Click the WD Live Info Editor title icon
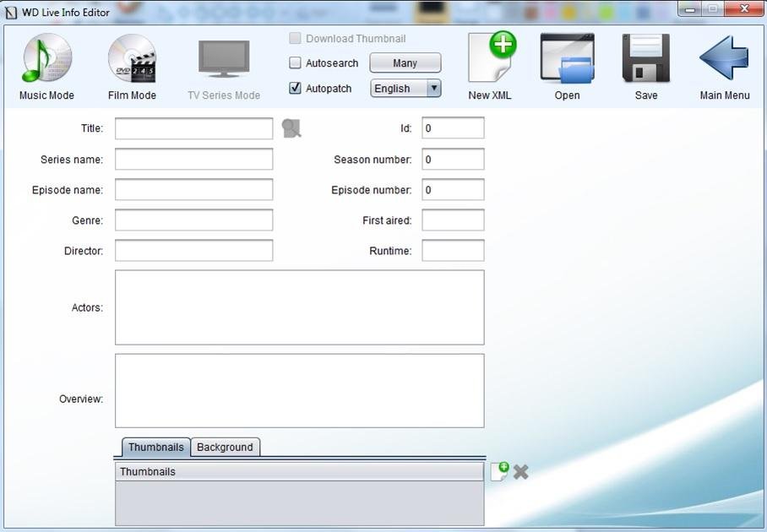The width and height of the screenshot is (767, 532). point(10,12)
